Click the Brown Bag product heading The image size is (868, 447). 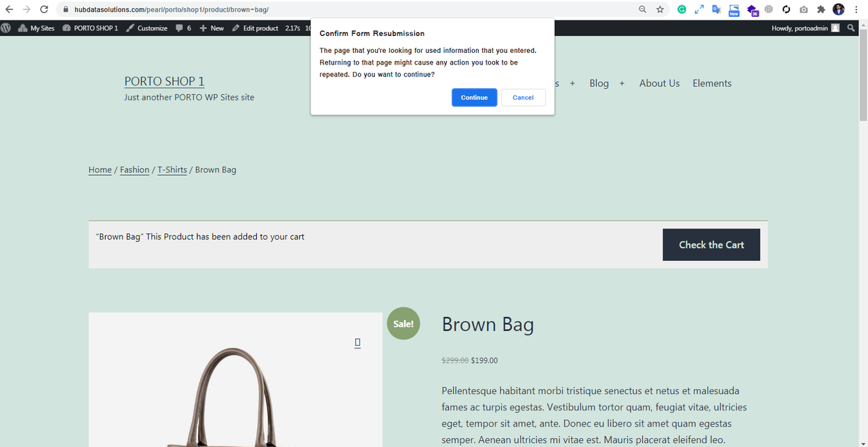tap(488, 324)
